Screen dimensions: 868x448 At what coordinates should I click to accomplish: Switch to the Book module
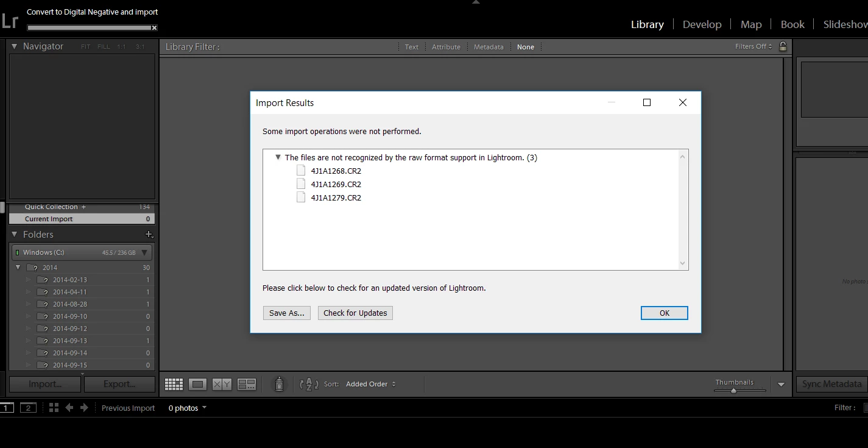point(792,24)
